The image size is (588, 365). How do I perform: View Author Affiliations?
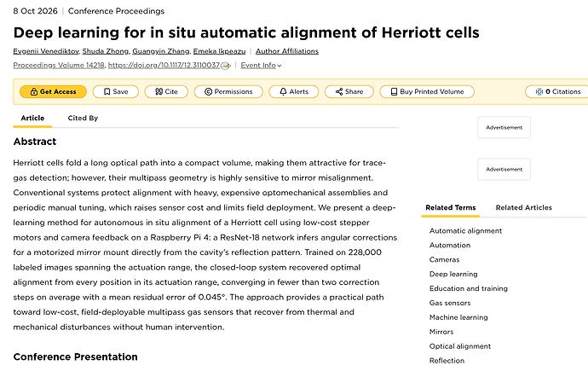pos(287,51)
